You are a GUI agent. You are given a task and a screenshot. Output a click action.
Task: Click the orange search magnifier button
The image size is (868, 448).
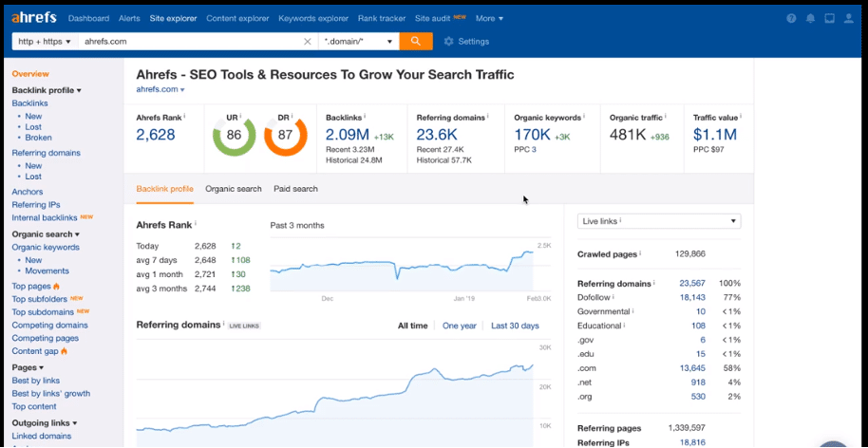(x=415, y=42)
